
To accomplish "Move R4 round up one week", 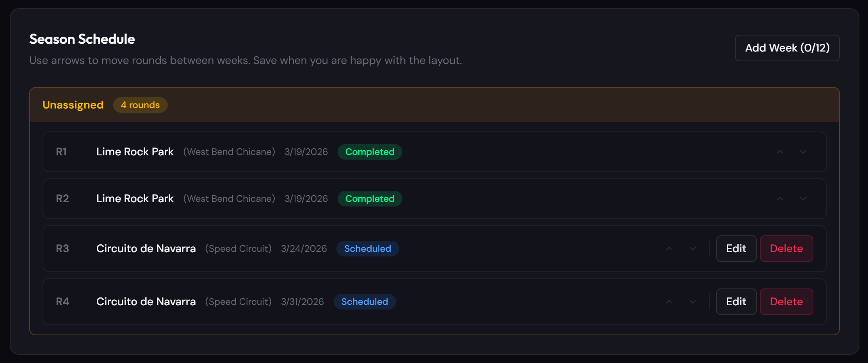I will pyautogui.click(x=669, y=302).
